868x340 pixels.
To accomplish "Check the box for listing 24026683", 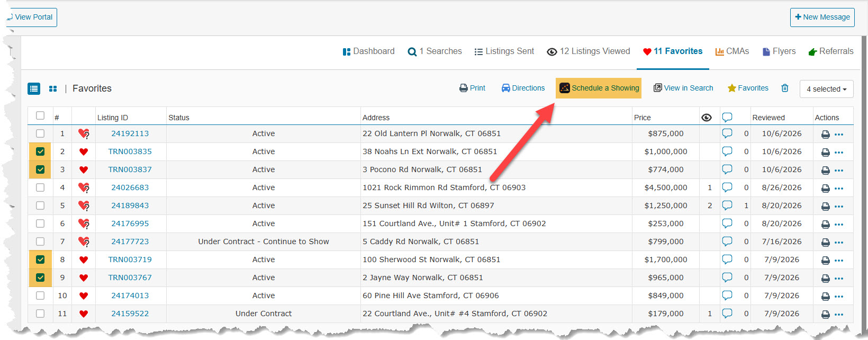I will 40,187.
